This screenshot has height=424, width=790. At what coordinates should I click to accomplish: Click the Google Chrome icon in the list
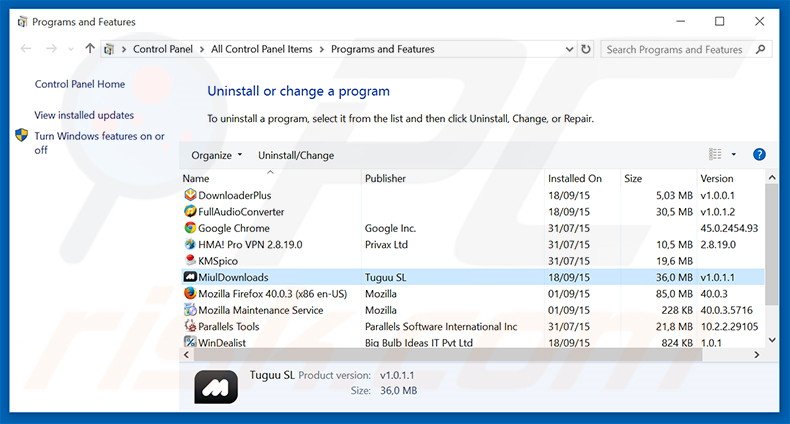click(190, 228)
